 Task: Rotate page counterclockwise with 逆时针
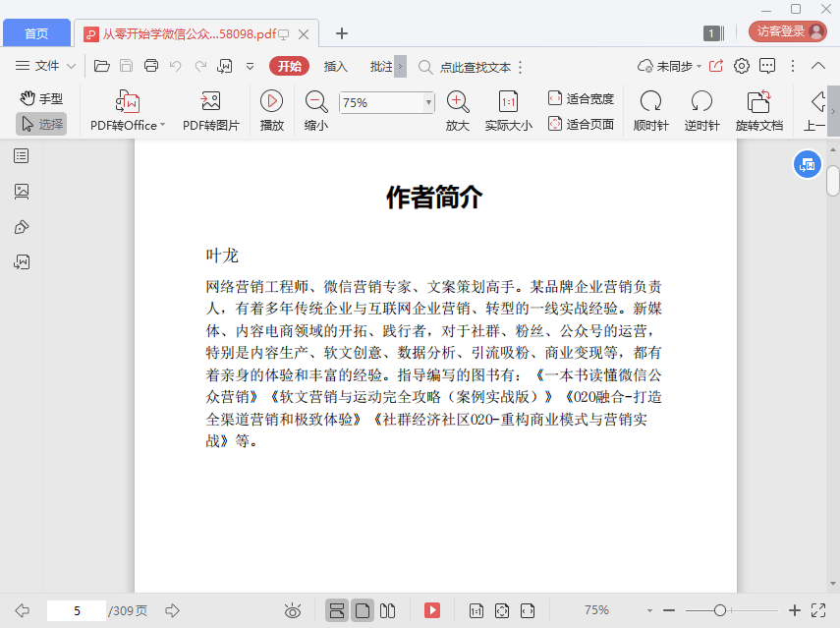coord(701,102)
